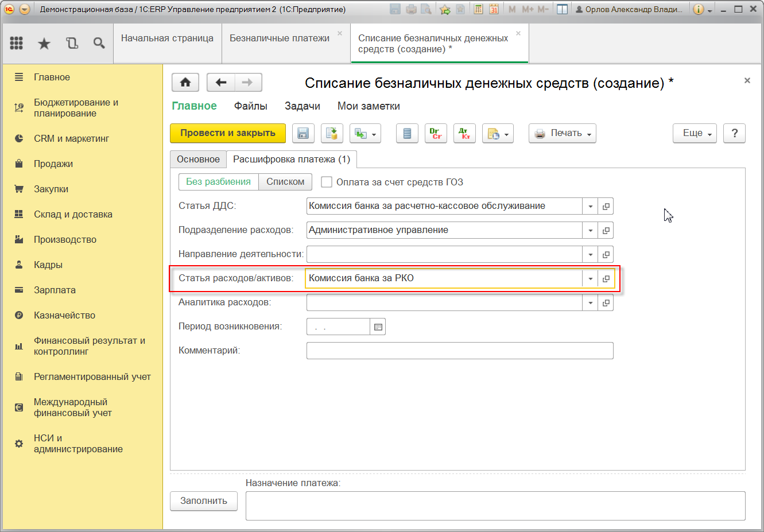Open the sections menu grid icon

[x=17, y=43]
